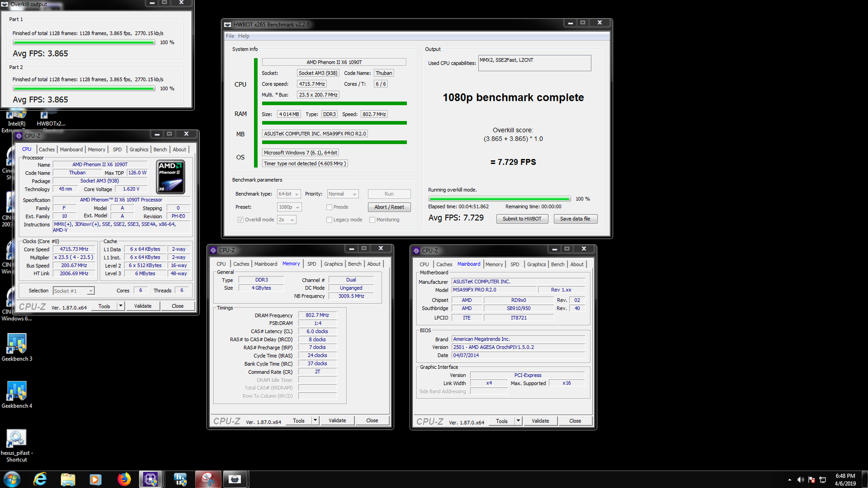Open the Geekbench 4 desktop shortcut
The height and width of the screenshot is (488, 868).
click(17, 394)
